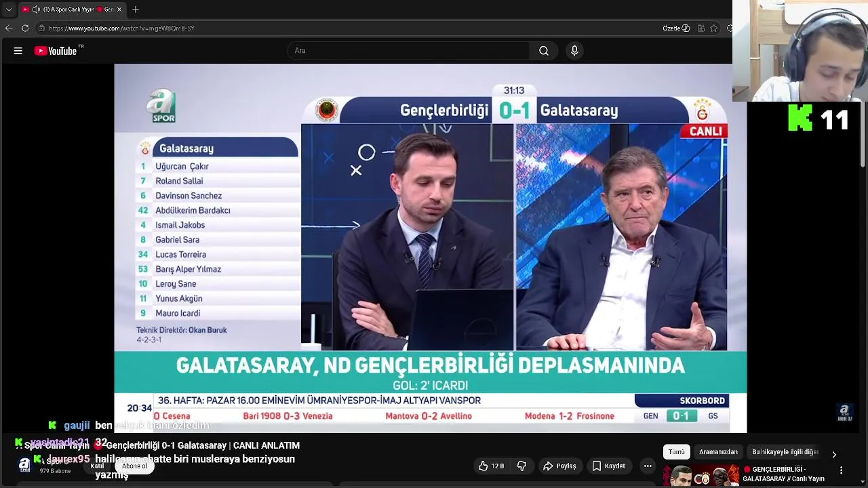
Task: Focus the Ara search field
Action: 408,51
